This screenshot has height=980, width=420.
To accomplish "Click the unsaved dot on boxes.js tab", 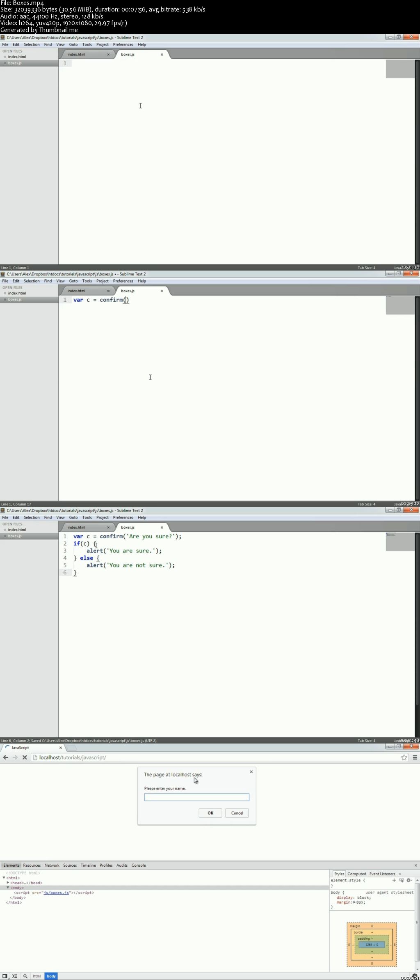I will point(162,291).
